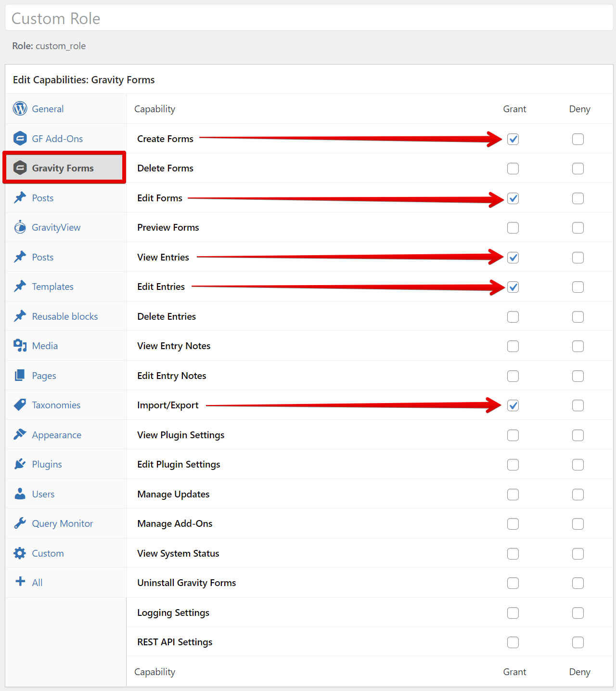
Task: Select the Gravity Forms tab
Action: pyautogui.click(x=66, y=168)
